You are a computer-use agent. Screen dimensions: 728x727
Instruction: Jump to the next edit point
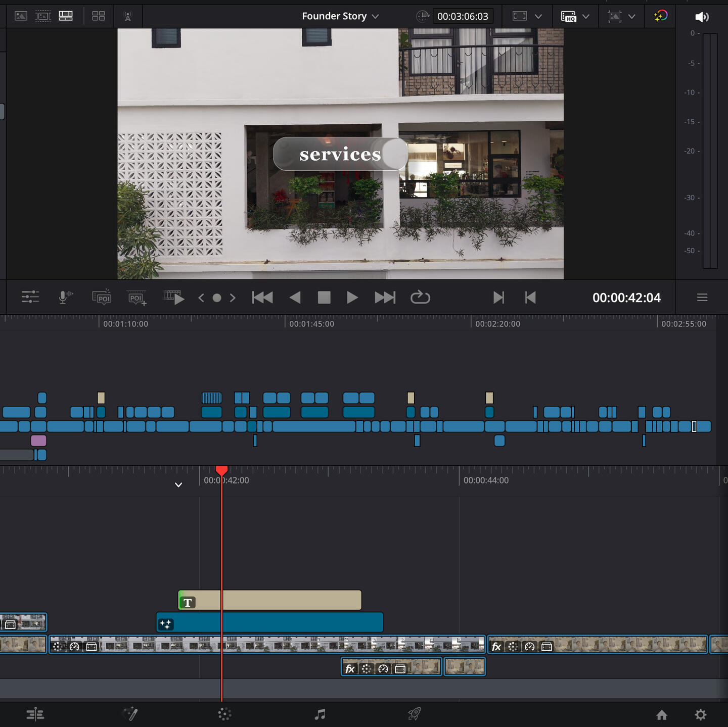498,298
